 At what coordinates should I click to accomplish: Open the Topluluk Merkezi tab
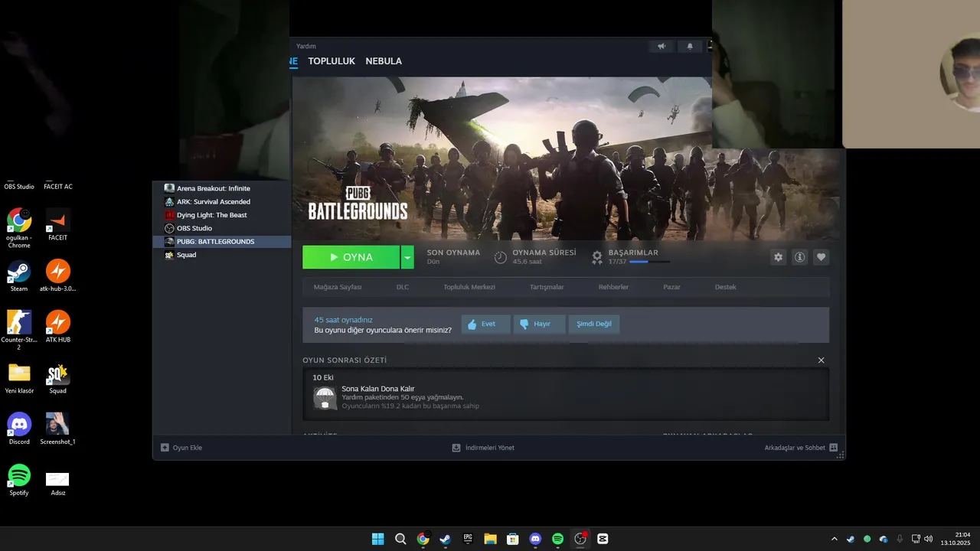469,287
